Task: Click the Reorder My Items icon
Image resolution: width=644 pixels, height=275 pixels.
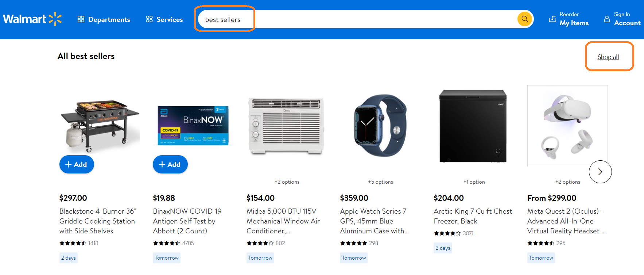Action: [552, 19]
